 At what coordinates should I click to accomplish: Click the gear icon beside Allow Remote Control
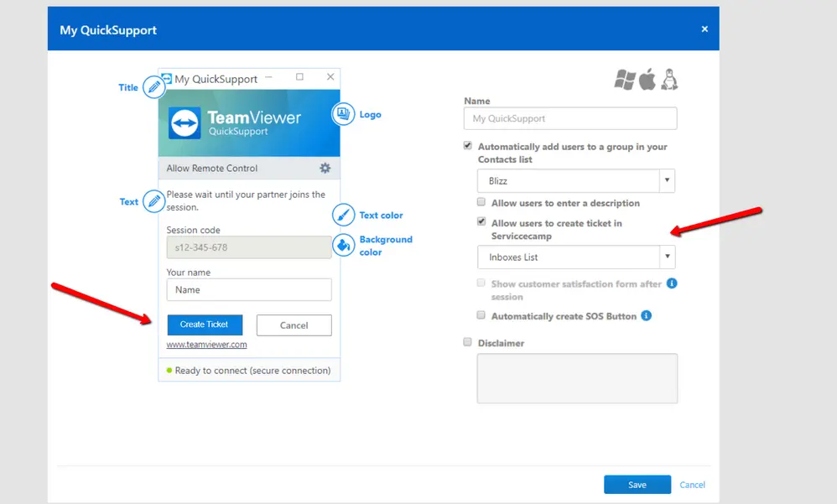pyautogui.click(x=325, y=169)
